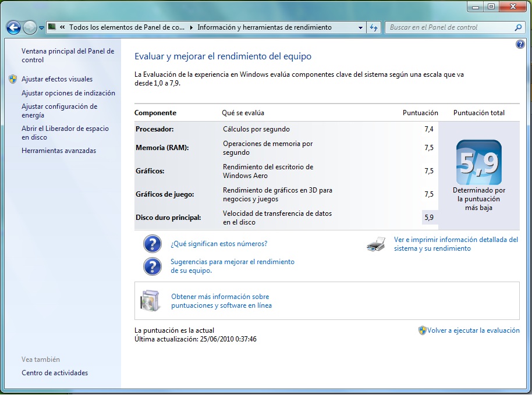Select 'Todos los elementos de Panel de co...' breadcrumb
The image size is (532, 395).
pos(127,27)
